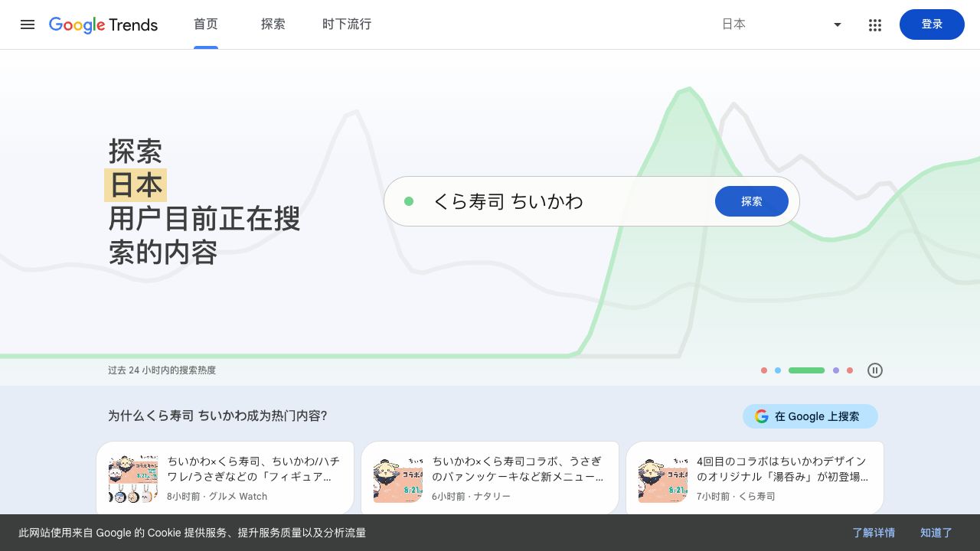Click the Google G logo in search button
Screen dimensions: 980x551
coord(761,416)
